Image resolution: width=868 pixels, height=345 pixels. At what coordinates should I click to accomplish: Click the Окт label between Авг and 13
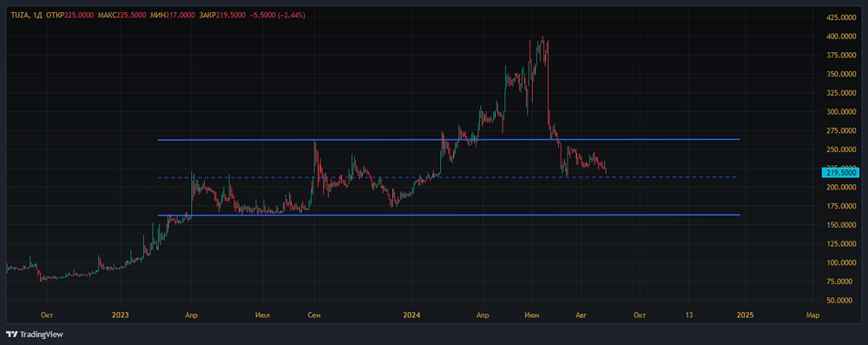pos(640,315)
